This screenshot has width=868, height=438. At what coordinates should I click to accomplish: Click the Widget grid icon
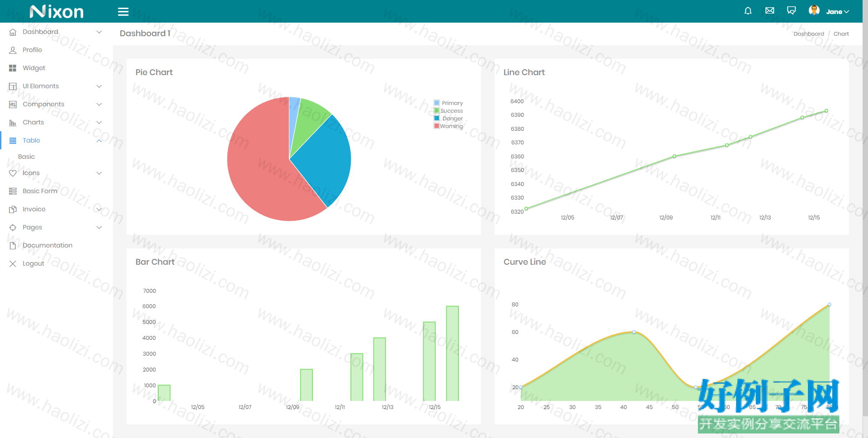[13, 68]
